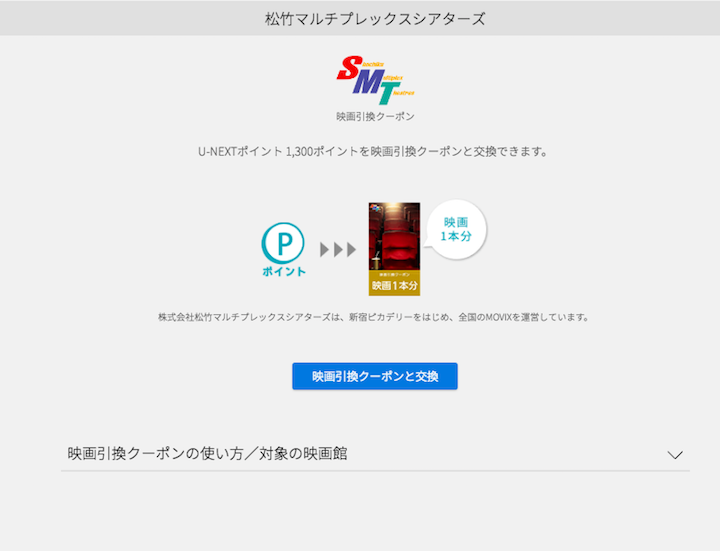Open 映画引換クーポンの使い方／対象の映画館 section
Viewport: 720px width, 551px height.
(207, 453)
